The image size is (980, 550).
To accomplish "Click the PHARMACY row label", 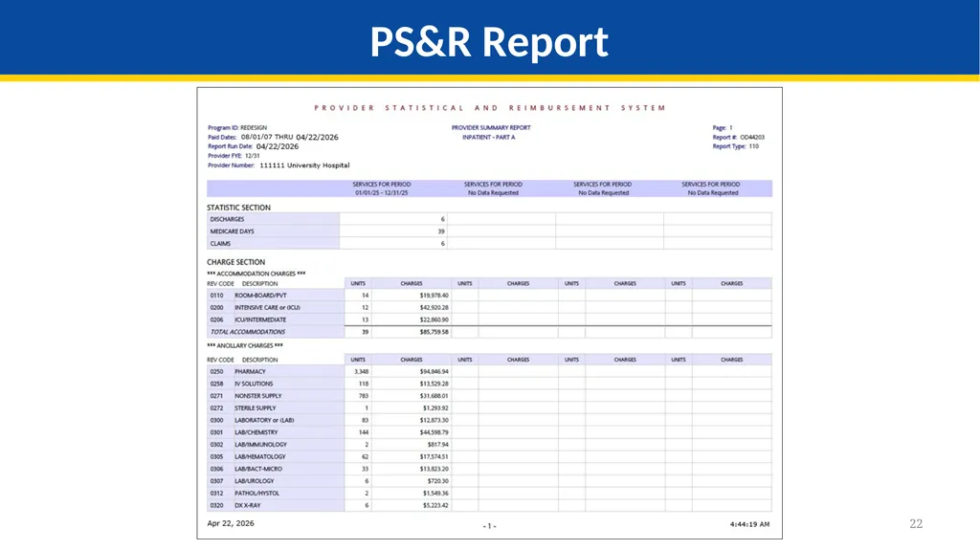I will point(250,372).
